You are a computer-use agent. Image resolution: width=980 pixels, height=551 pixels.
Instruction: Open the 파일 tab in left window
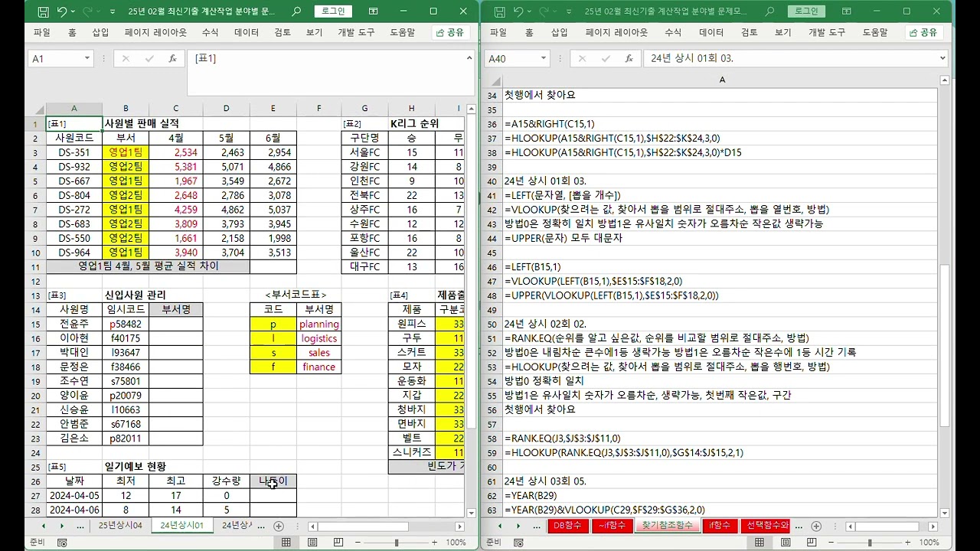click(x=42, y=32)
